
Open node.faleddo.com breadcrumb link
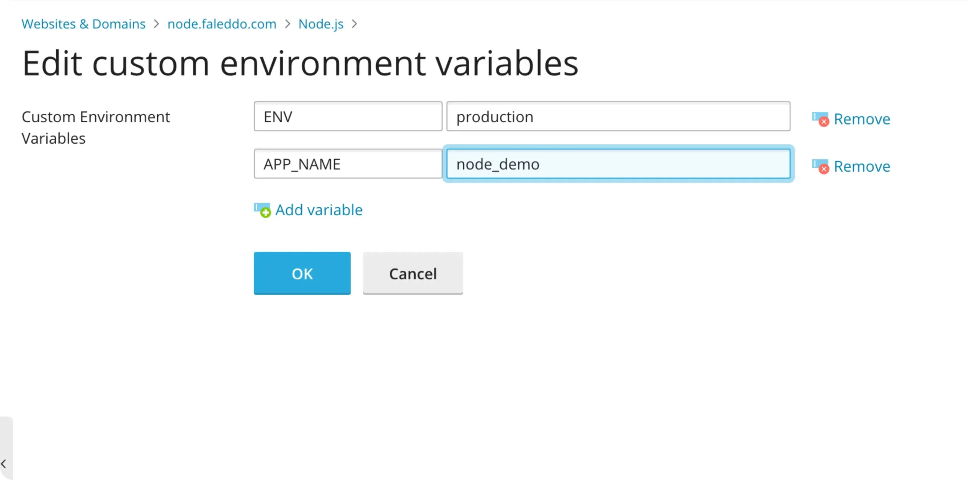coord(222,24)
